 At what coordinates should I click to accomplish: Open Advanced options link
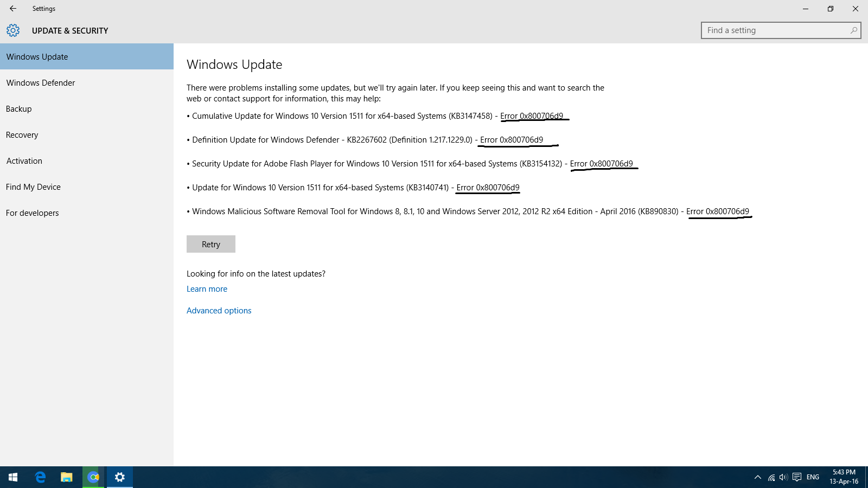click(x=219, y=311)
